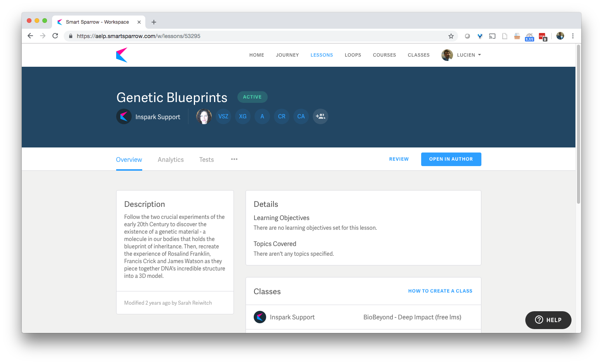The image size is (603, 364).
Task: Select the Overview tab
Action: [129, 159]
